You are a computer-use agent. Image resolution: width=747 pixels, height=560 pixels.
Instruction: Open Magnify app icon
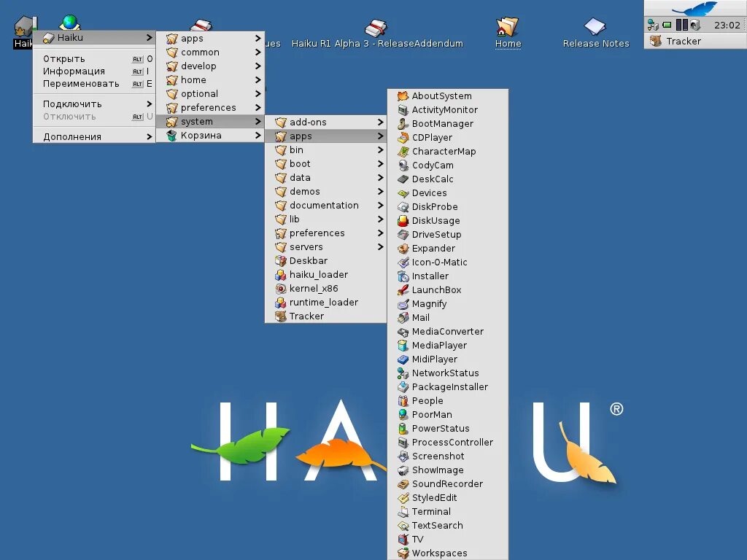(403, 303)
